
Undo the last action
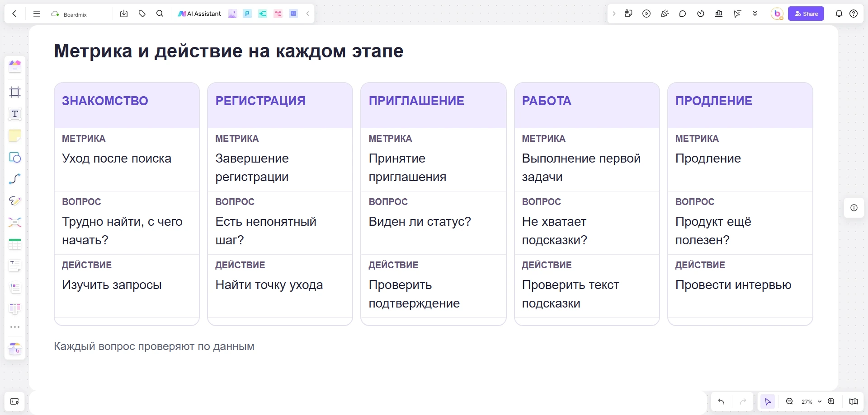721,401
